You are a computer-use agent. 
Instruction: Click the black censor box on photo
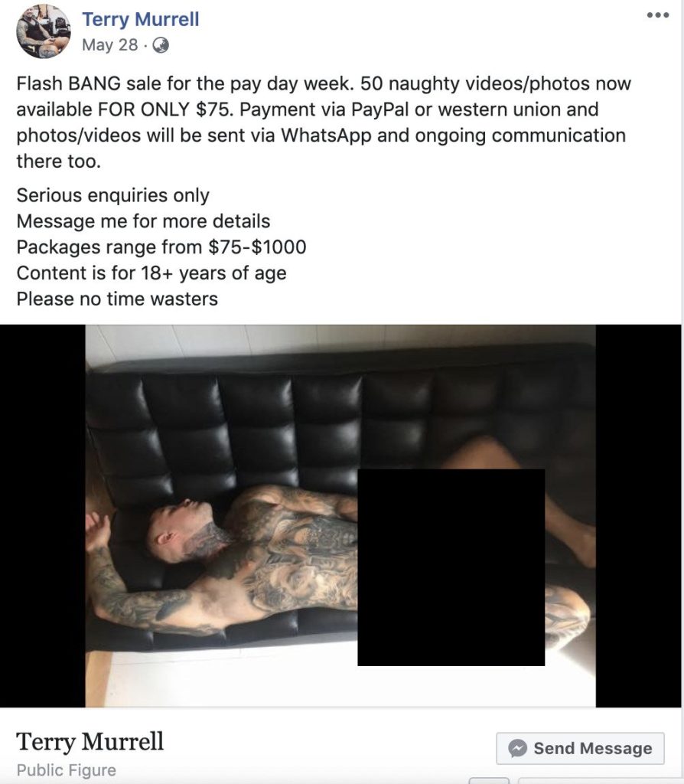coord(451,567)
